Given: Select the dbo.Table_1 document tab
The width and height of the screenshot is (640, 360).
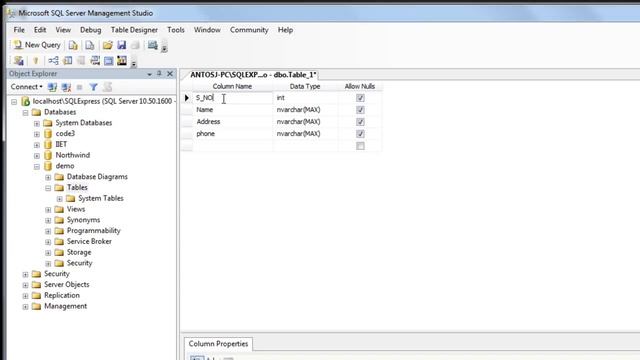Looking at the screenshot, I should [253, 75].
